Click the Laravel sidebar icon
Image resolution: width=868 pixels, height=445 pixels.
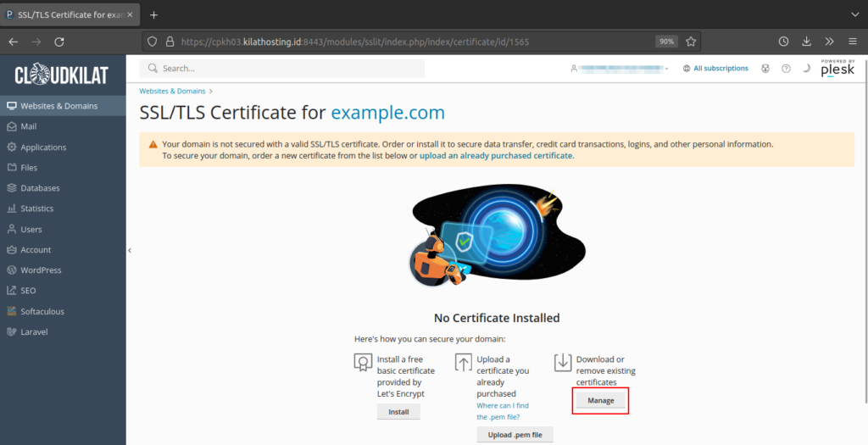pos(12,331)
